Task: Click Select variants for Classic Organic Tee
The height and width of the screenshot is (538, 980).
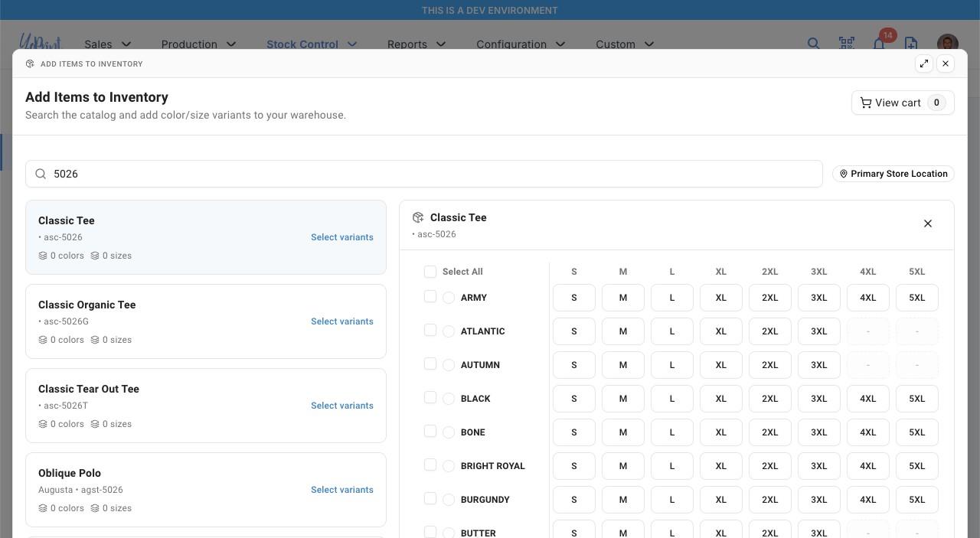Action: 341,321
